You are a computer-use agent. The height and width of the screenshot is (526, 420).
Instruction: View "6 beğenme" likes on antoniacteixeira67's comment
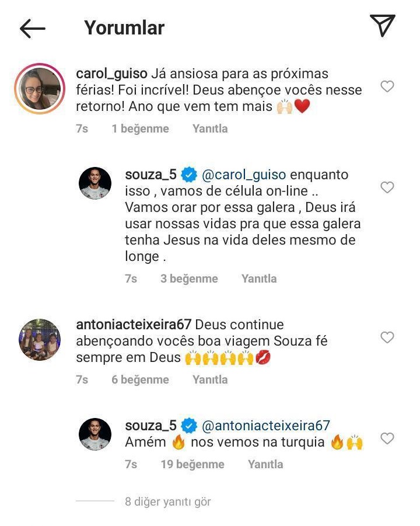pos(140,379)
